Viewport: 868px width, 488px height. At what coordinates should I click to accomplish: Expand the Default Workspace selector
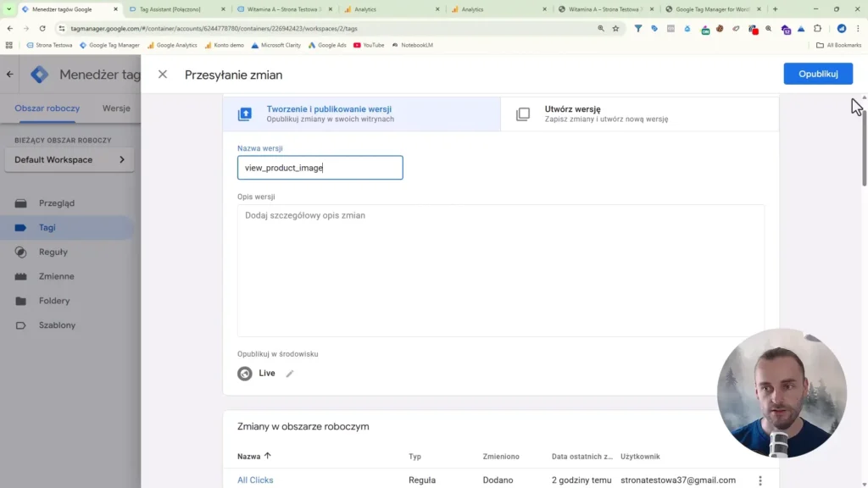pyautogui.click(x=70, y=160)
